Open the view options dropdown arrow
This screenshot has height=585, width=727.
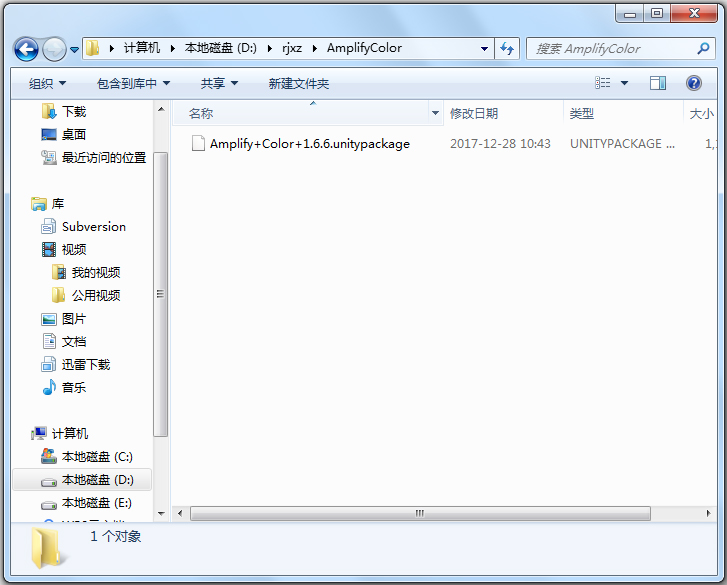click(x=624, y=83)
